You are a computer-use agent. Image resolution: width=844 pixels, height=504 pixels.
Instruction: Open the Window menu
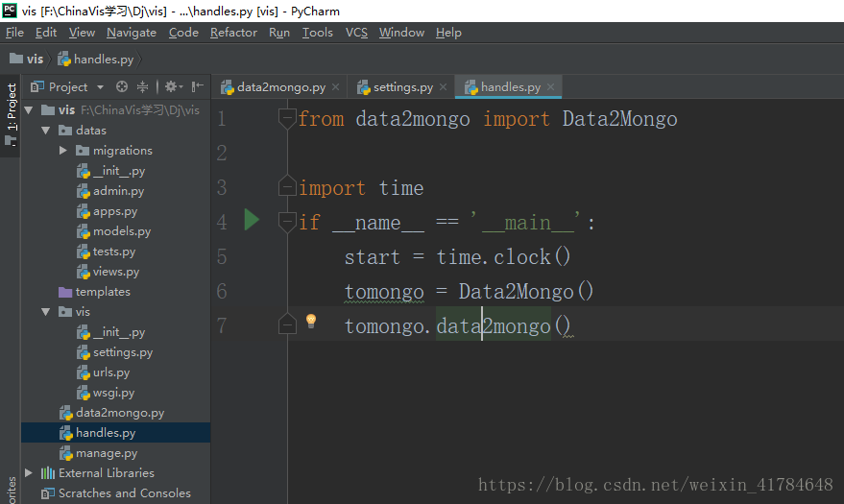pos(401,33)
